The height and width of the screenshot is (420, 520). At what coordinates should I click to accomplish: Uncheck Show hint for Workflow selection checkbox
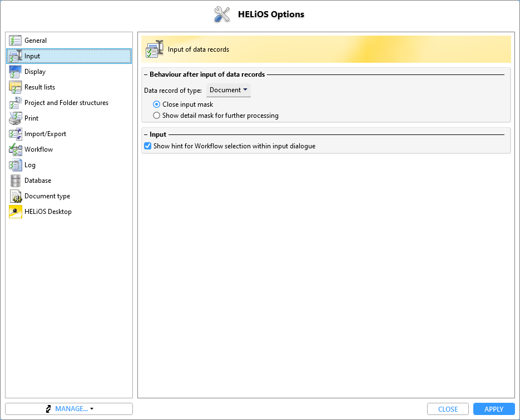tap(148, 146)
